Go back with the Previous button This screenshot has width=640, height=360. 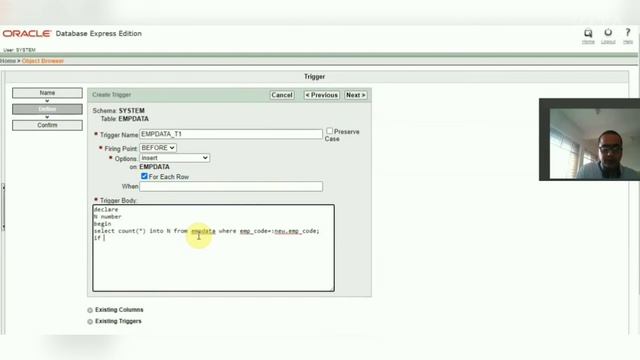322,95
